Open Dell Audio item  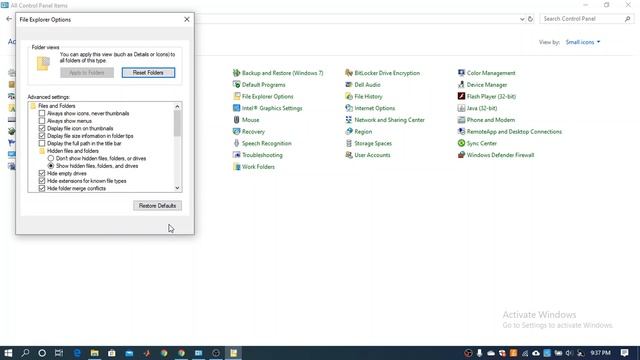coord(362,85)
